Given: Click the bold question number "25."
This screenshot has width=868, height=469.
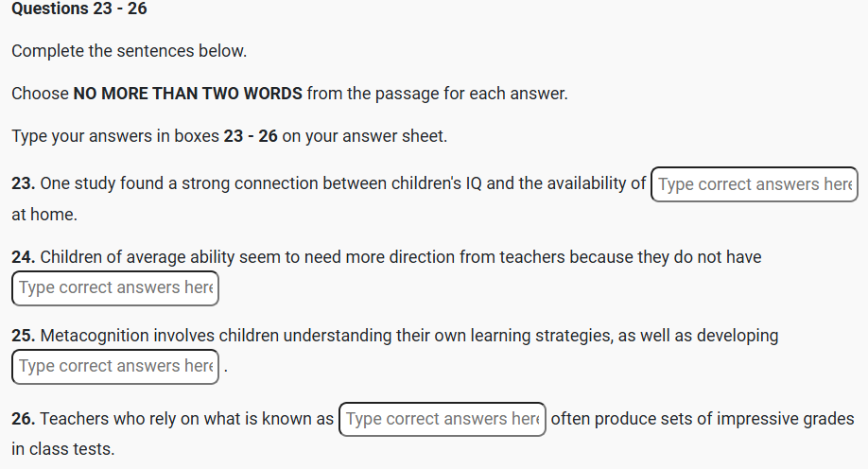Looking at the screenshot, I should (x=24, y=336).
